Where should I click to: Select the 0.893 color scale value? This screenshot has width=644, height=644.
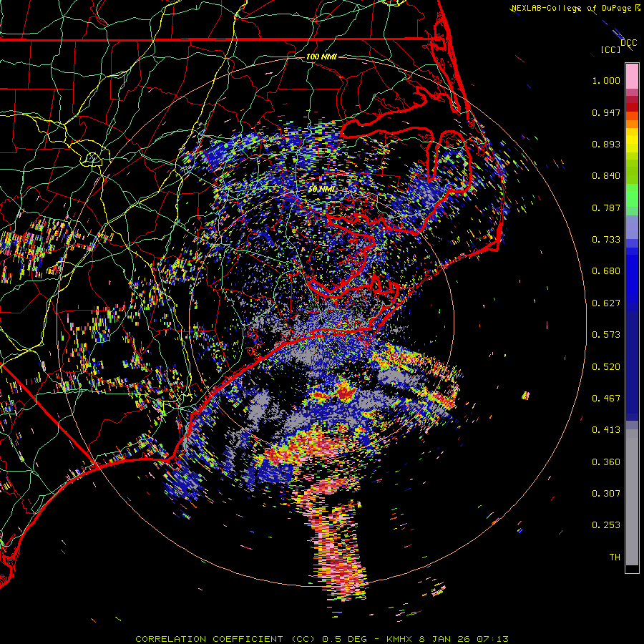[606, 144]
